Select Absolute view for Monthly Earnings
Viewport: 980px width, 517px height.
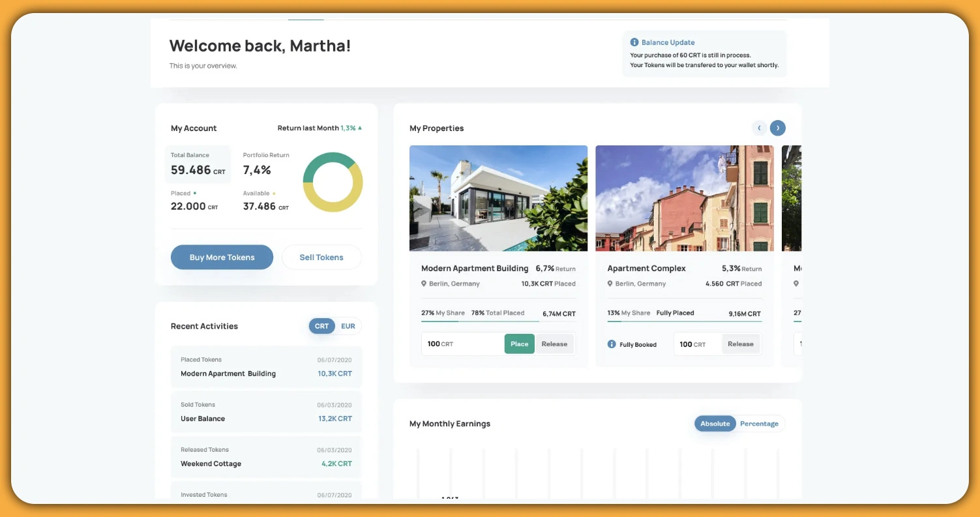pyautogui.click(x=715, y=424)
